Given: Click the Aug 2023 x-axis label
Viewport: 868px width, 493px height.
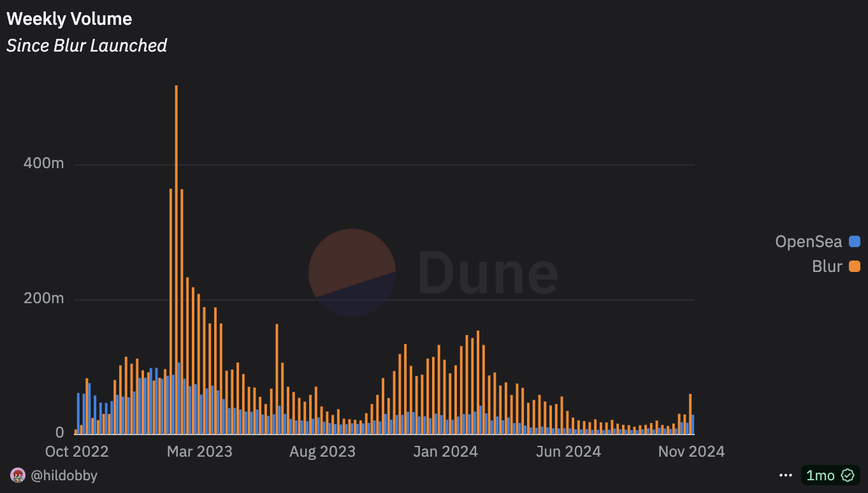Looking at the screenshot, I should tap(322, 452).
